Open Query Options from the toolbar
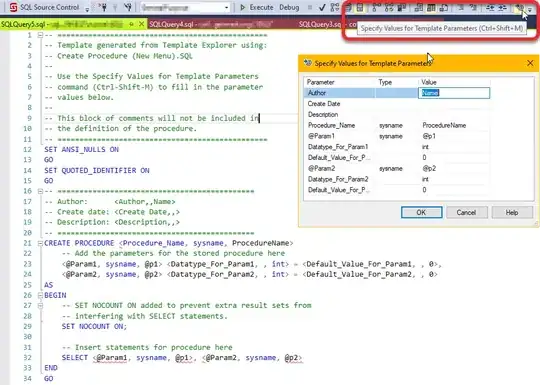This screenshot has width=540, height=385. 348,7
